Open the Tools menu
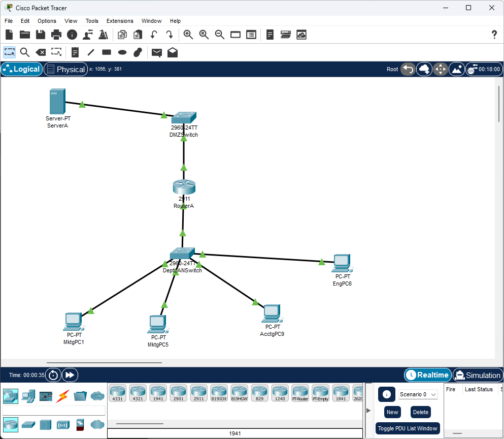The height and width of the screenshot is (439, 504). (92, 21)
